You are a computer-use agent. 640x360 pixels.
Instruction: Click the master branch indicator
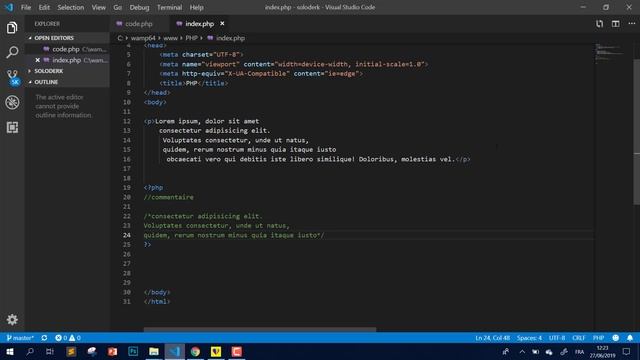(x=20, y=338)
